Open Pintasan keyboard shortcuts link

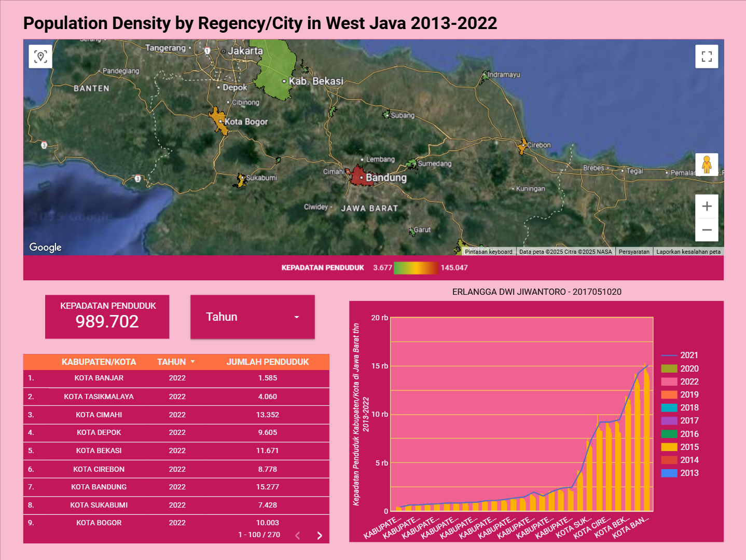[x=489, y=252]
